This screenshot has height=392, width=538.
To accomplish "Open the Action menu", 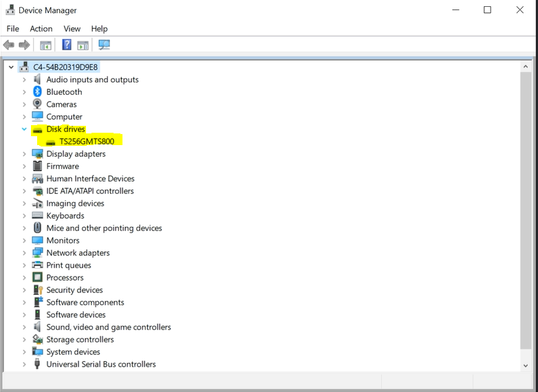I will pos(41,29).
